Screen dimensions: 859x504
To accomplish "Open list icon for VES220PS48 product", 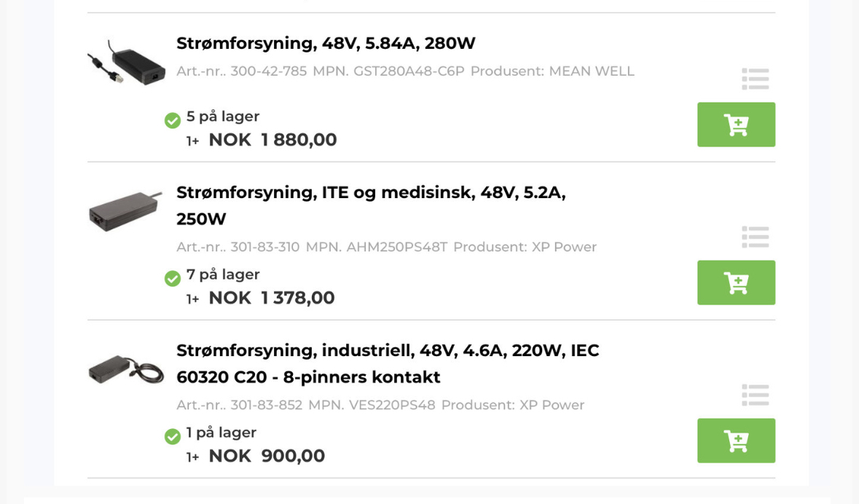I will [x=755, y=395].
